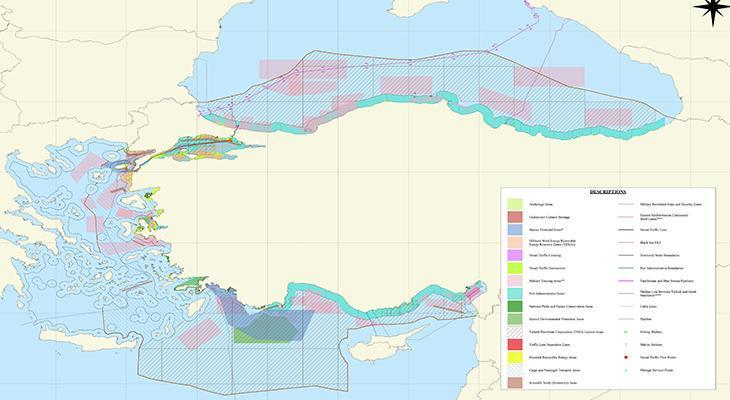
Task: Click the Black Sea EEZ line symbol
Action: click(624, 242)
